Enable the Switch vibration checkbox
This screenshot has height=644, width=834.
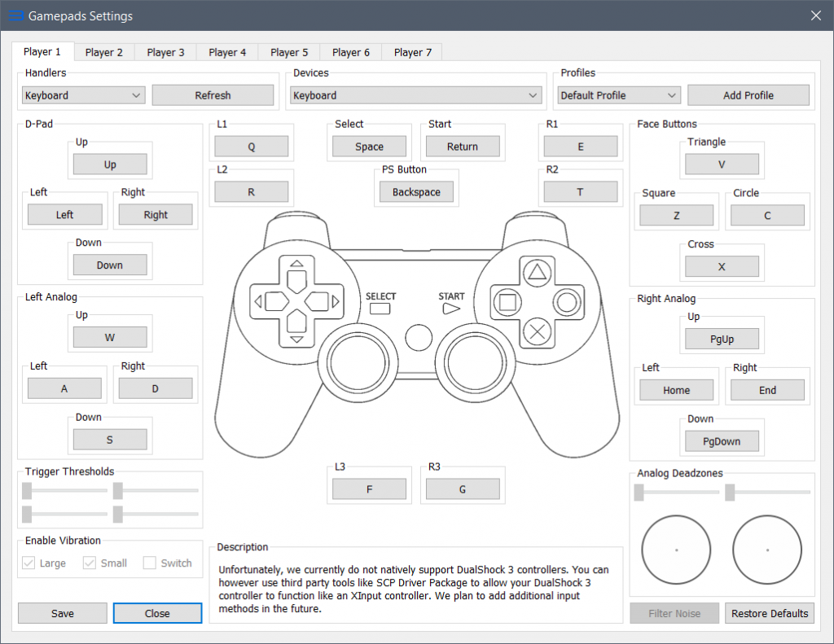150,563
